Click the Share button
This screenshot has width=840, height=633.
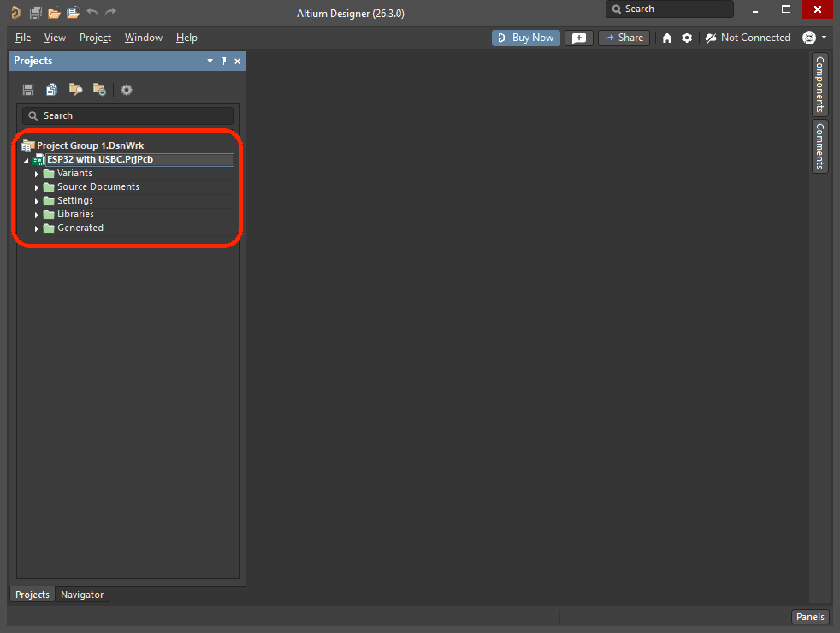[x=624, y=38]
